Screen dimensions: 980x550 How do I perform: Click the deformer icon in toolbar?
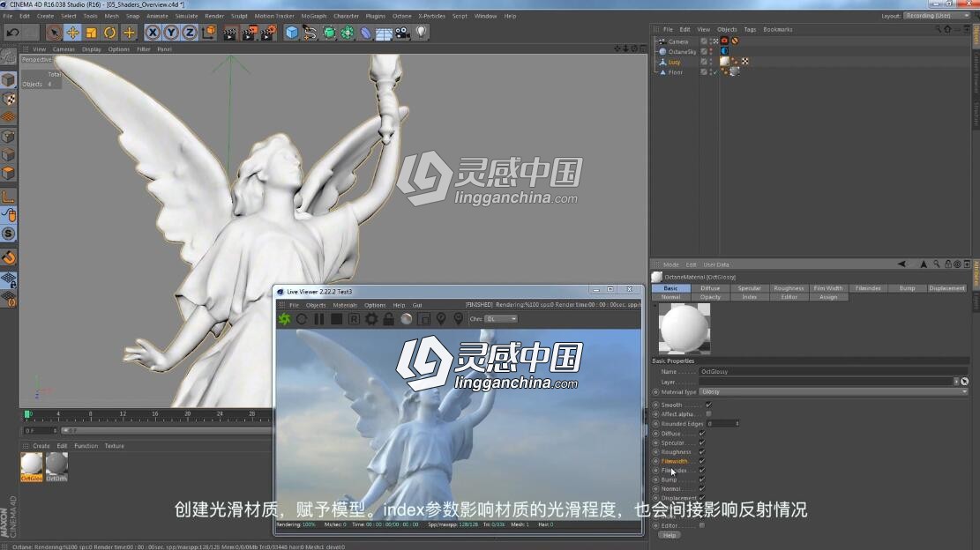tap(365, 33)
